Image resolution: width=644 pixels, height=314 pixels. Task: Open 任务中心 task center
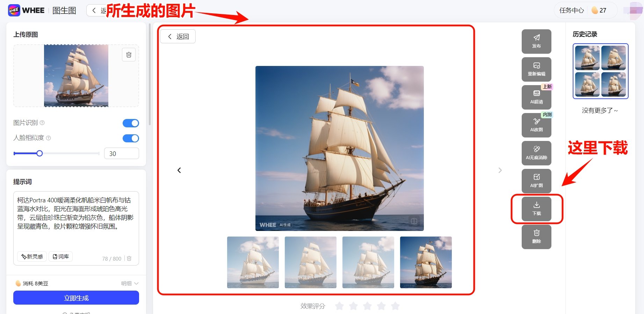pos(571,10)
